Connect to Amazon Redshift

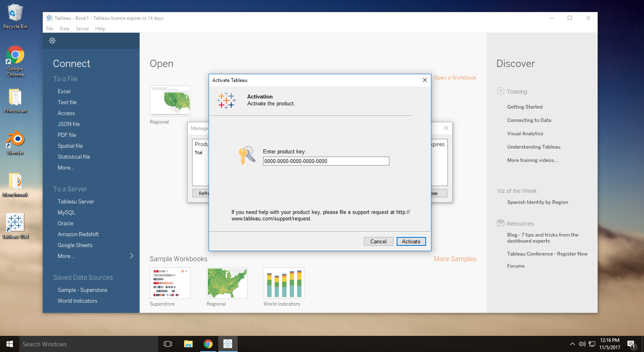[x=78, y=234]
